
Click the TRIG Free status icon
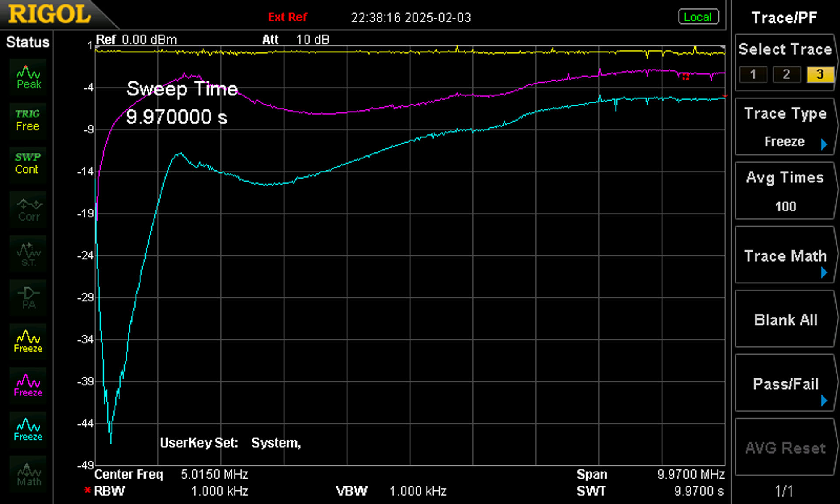[28, 120]
